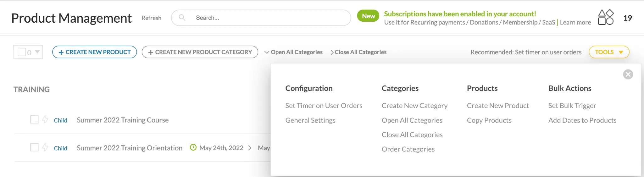
Task: Tick the select-all products checkbox
Action: pos(22,52)
